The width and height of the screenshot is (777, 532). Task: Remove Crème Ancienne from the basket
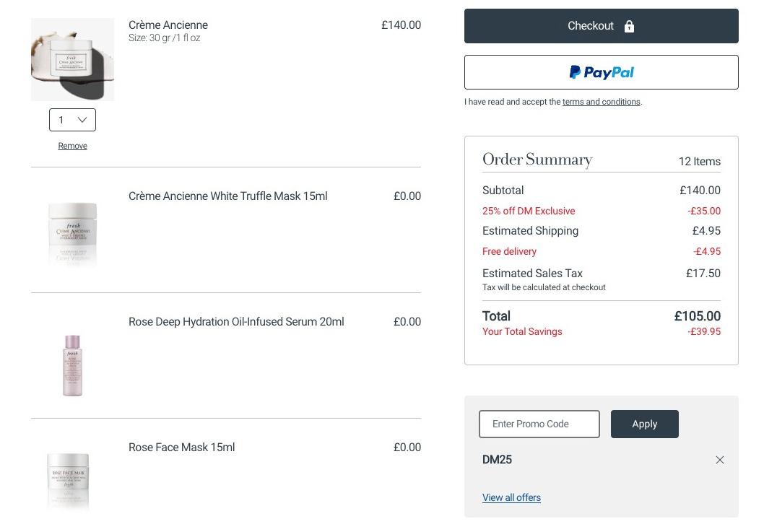click(72, 146)
